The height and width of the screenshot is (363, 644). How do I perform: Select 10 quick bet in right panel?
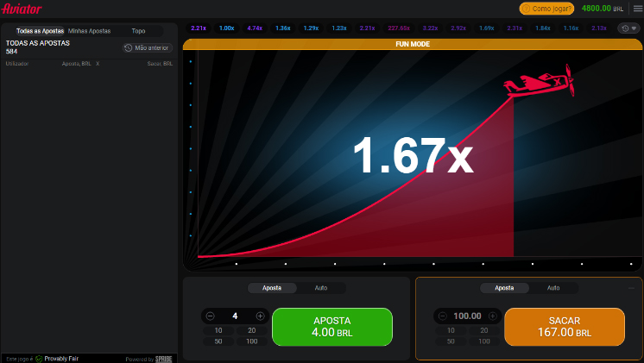click(451, 330)
